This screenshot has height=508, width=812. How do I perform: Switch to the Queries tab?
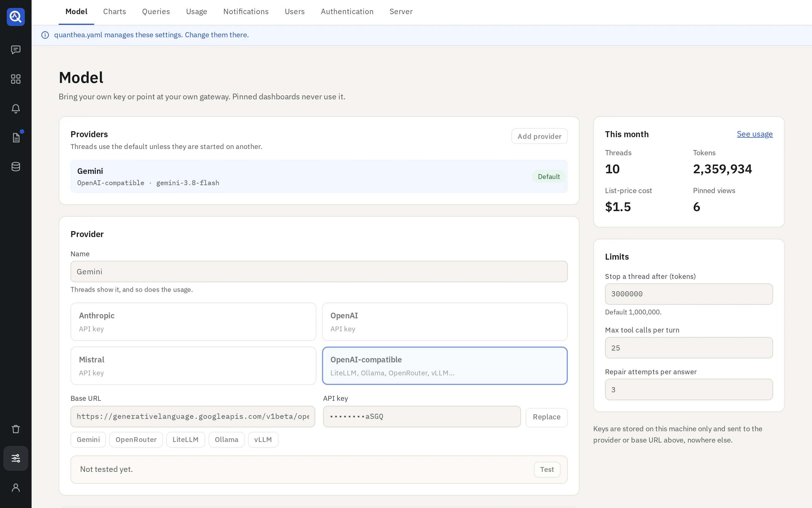156,12
